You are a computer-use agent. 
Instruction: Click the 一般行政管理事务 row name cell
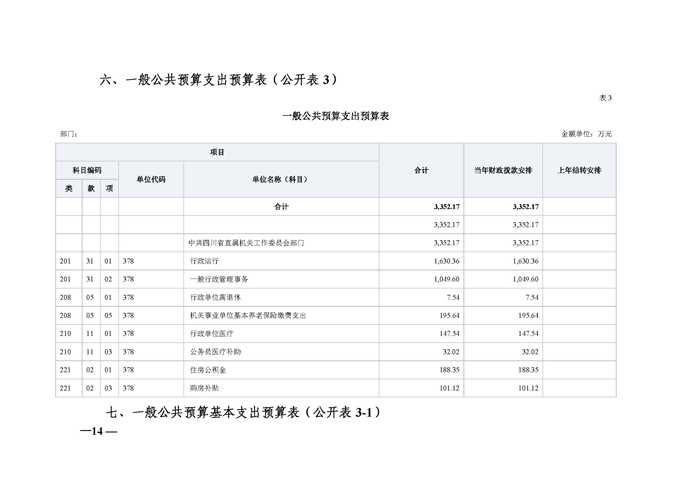218,279
